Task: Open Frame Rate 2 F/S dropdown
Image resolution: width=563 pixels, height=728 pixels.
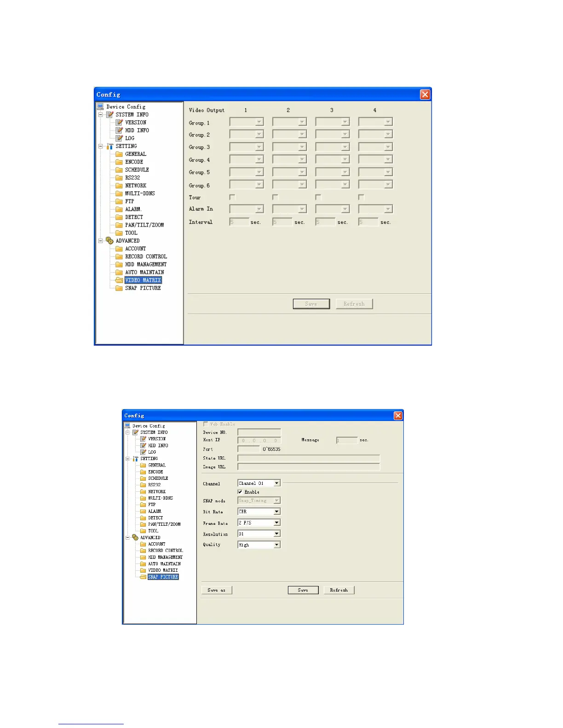Action: tap(277, 523)
